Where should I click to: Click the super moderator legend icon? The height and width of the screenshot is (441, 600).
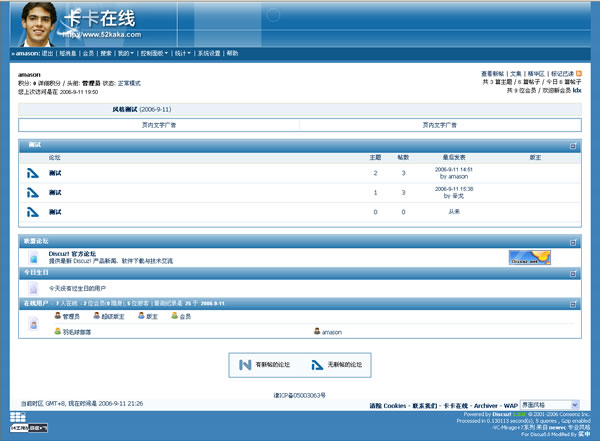[97, 315]
